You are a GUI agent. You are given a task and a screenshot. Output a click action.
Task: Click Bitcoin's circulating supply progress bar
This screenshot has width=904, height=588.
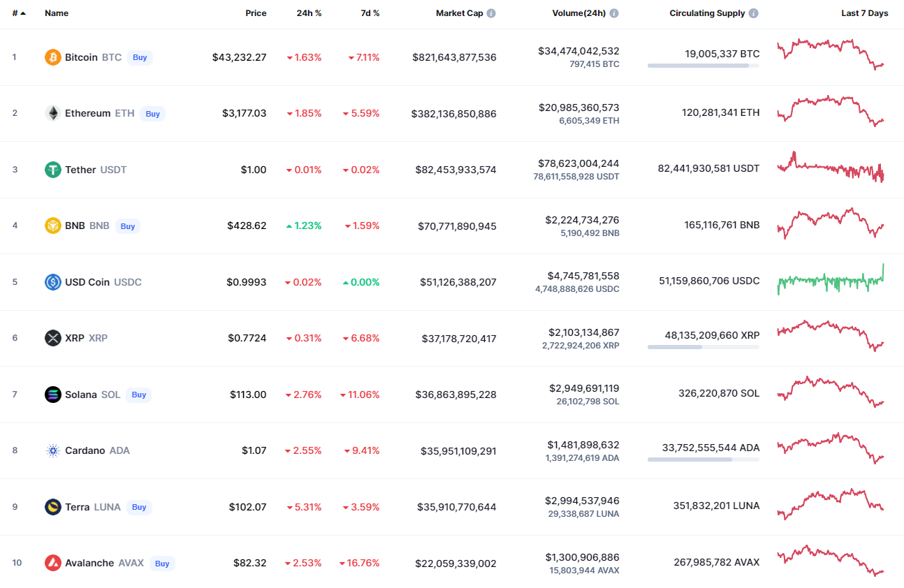click(703, 66)
